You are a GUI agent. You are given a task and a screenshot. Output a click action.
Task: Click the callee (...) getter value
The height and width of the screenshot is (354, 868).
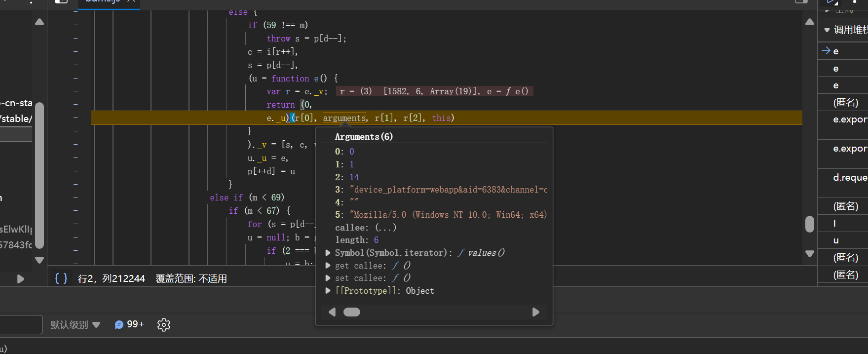click(385, 228)
